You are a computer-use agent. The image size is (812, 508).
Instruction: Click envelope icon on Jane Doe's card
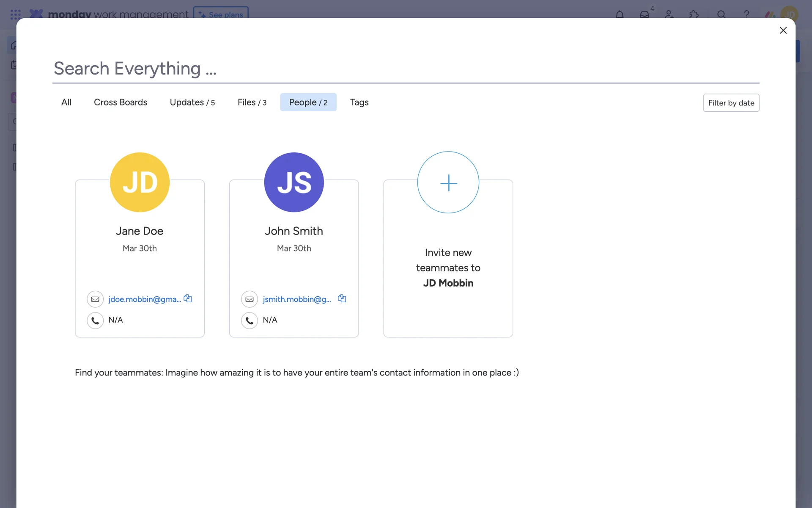95,299
